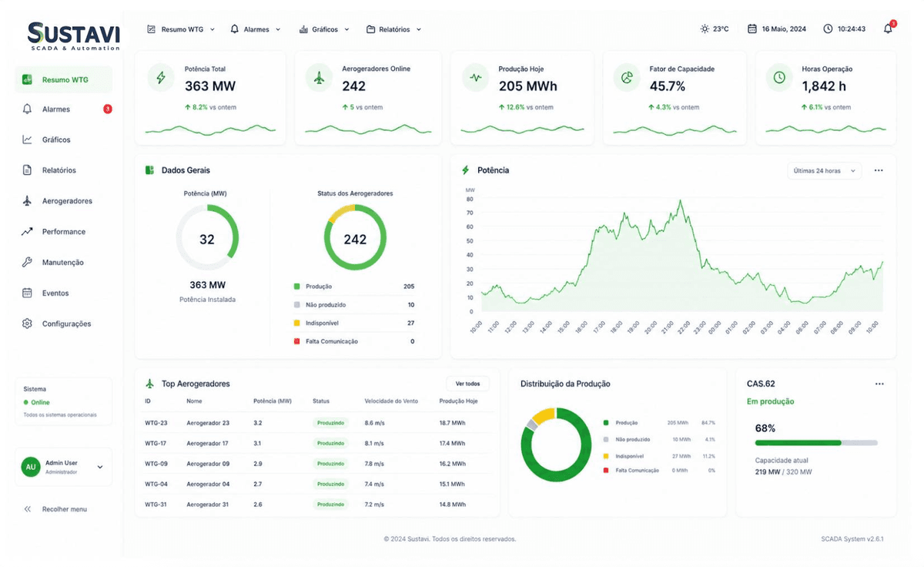Screen dimensions: 924x567
Task: Click the Resumo WTG sidebar icon
Action: [27, 79]
